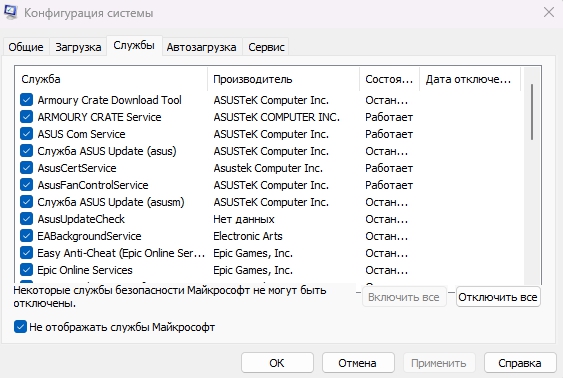Viewport: 563px width, 378px height.
Task: Select the Службы tab
Action: coord(134,46)
